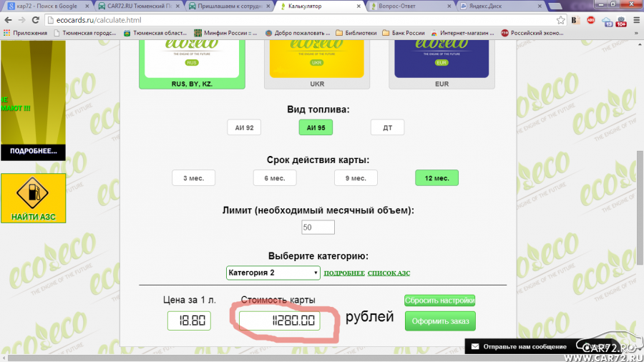Close the Яндекс.Диск tab
Image resolution: width=644 pixels, height=362 pixels.
(540, 6)
